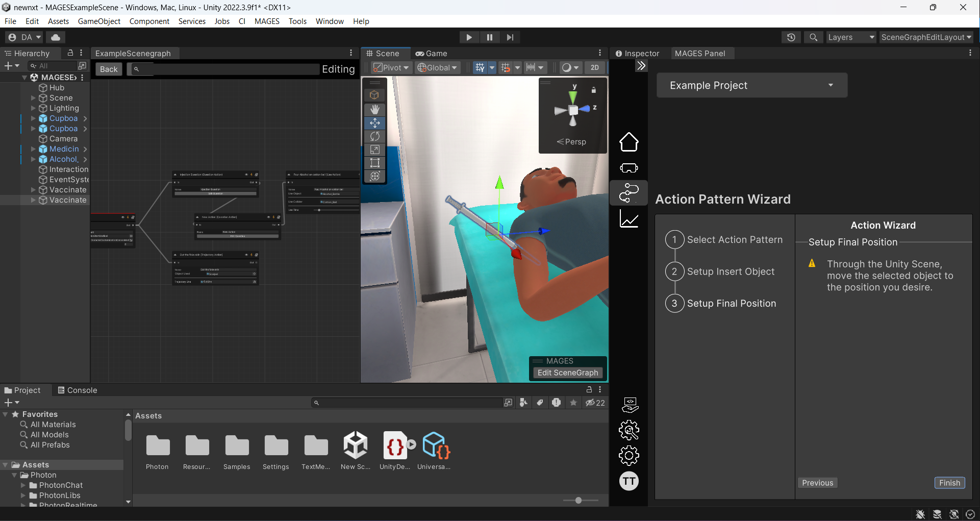The image size is (980, 521).
Task: Click the UnityDe... asset icon
Action: point(395,450)
